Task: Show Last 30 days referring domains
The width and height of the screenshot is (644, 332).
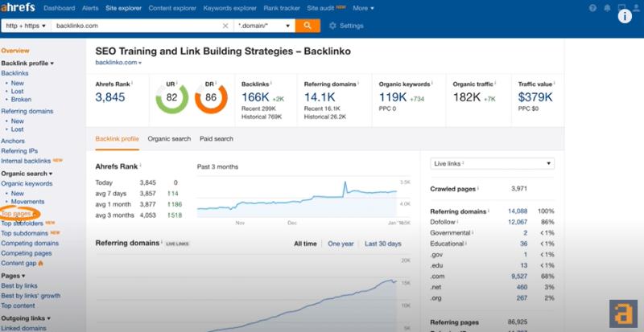Action: point(383,244)
